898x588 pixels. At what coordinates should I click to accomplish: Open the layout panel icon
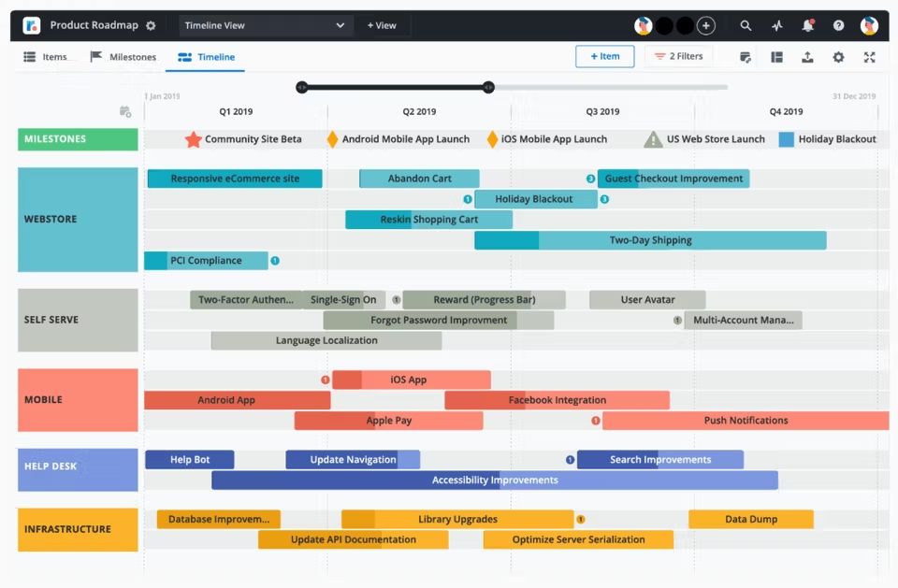coord(776,57)
